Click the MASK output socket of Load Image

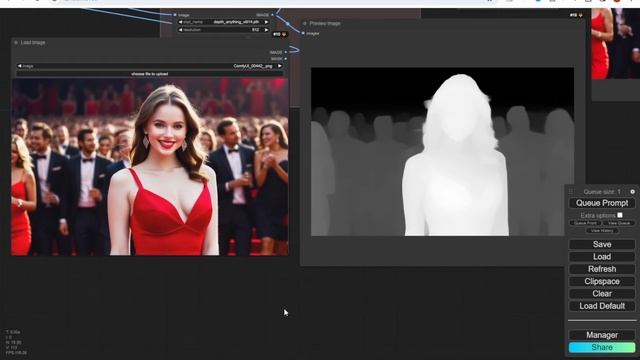pos(286,59)
